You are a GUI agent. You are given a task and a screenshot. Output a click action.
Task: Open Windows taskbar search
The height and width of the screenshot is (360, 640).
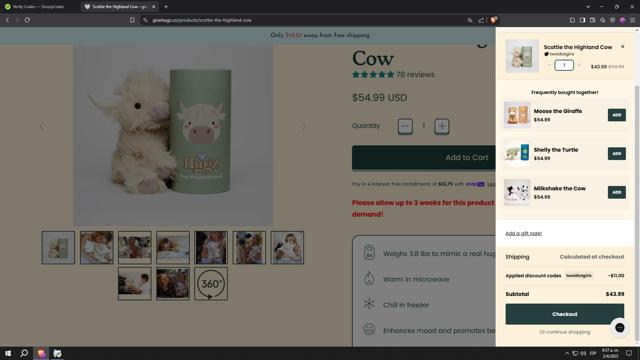pos(24,353)
